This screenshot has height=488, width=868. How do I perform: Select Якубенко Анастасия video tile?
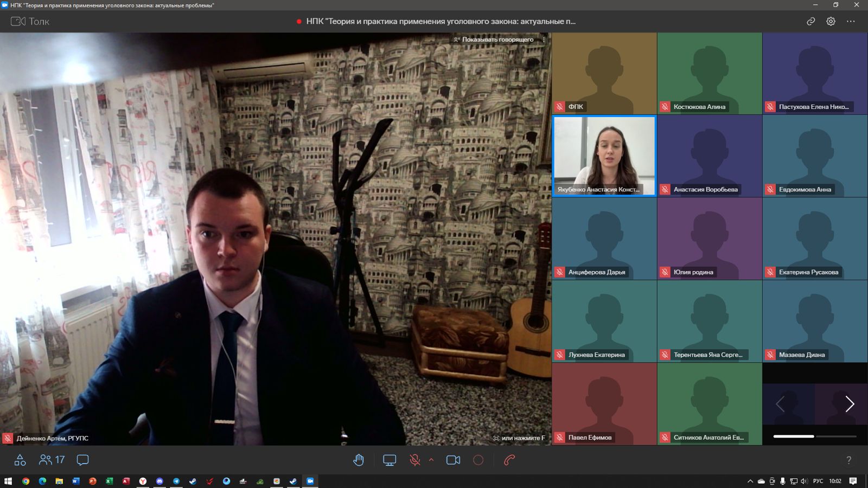coord(604,156)
